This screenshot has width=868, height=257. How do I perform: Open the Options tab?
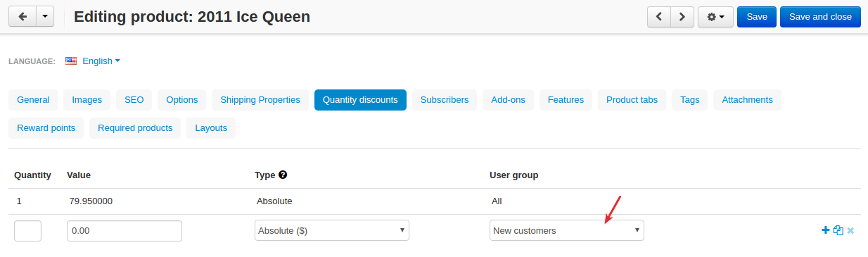[x=181, y=100]
